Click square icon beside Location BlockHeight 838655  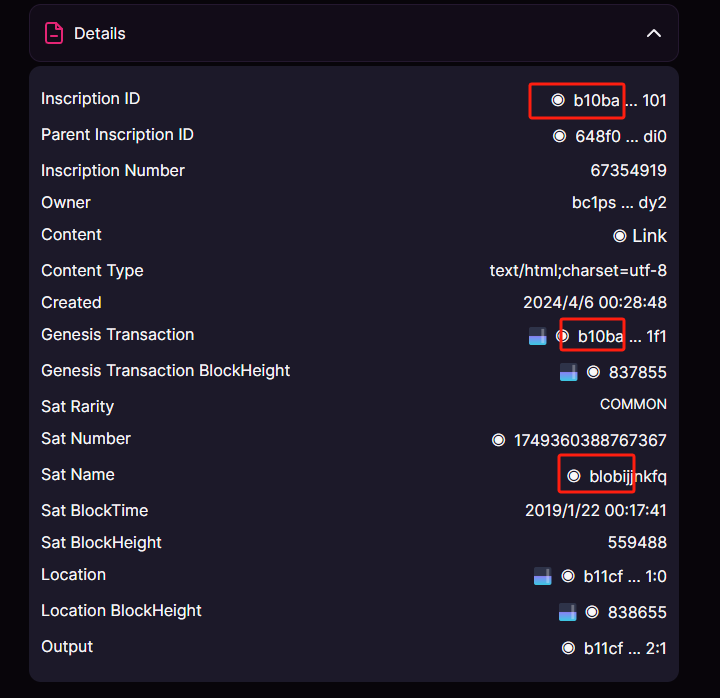click(x=567, y=612)
